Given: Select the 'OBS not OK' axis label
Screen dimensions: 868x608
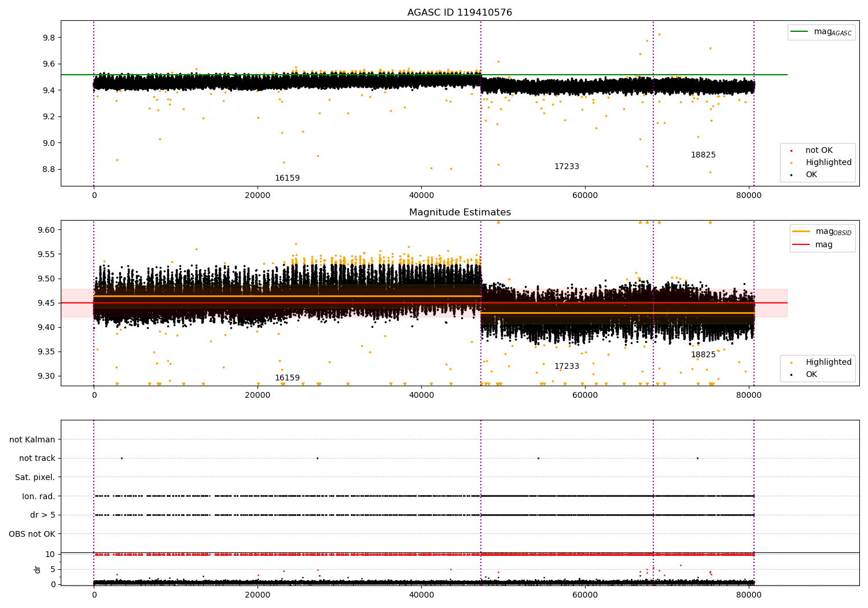Looking at the screenshot, I should coord(32,534).
